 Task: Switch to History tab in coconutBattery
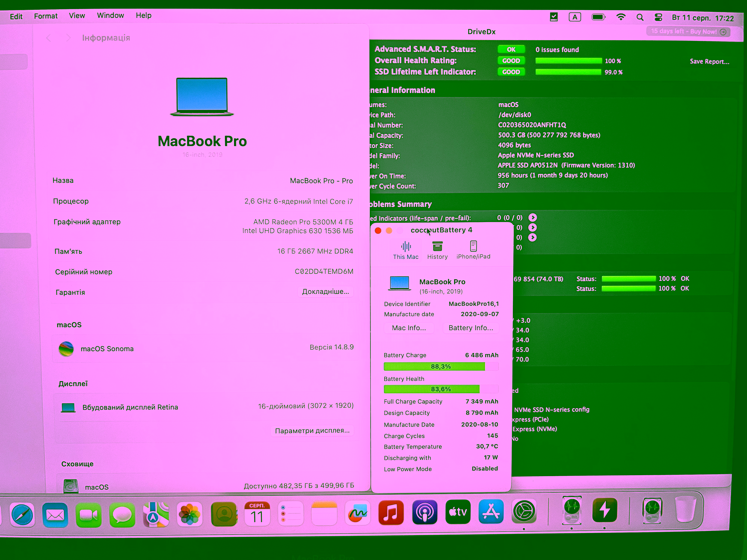coord(437,250)
